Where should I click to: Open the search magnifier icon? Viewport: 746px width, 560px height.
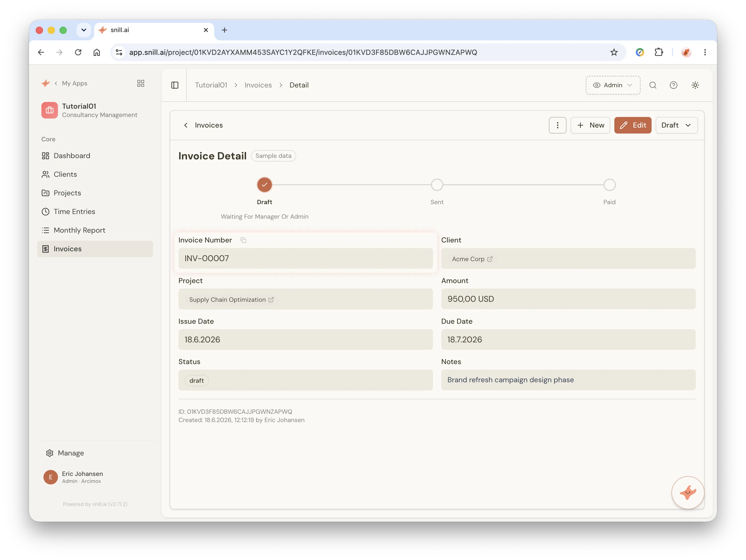coord(653,85)
